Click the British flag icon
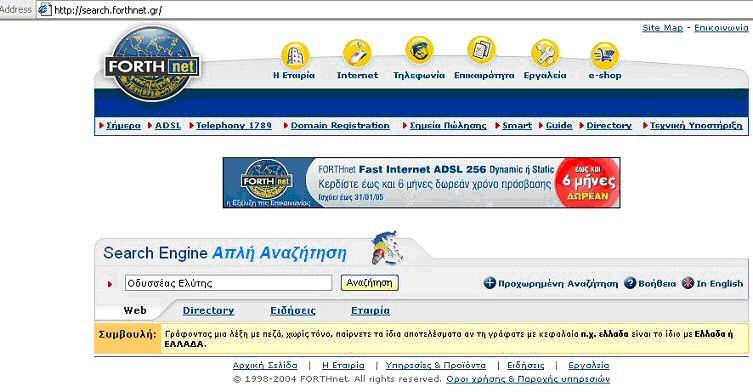 (688, 283)
